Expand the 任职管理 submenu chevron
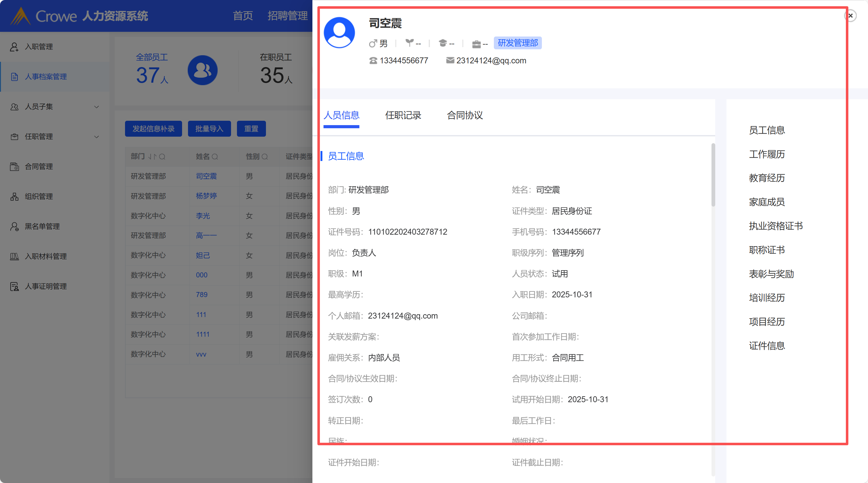 tap(97, 137)
